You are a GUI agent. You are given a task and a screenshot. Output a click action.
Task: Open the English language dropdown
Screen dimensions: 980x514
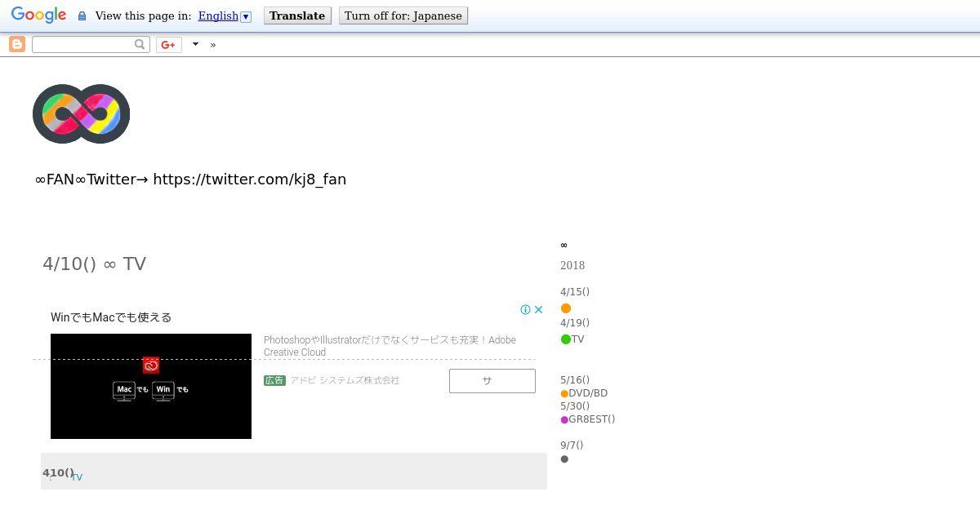pyautogui.click(x=225, y=16)
